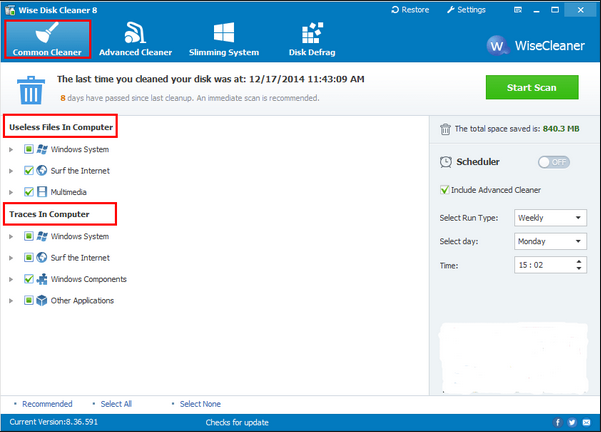Image resolution: width=601 pixels, height=432 pixels.
Task: Toggle Windows System checkbox under Useless Files
Action: tap(29, 149)
